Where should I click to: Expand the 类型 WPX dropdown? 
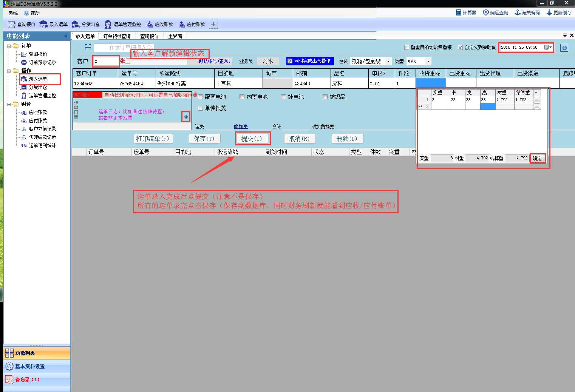click(428, 61)
